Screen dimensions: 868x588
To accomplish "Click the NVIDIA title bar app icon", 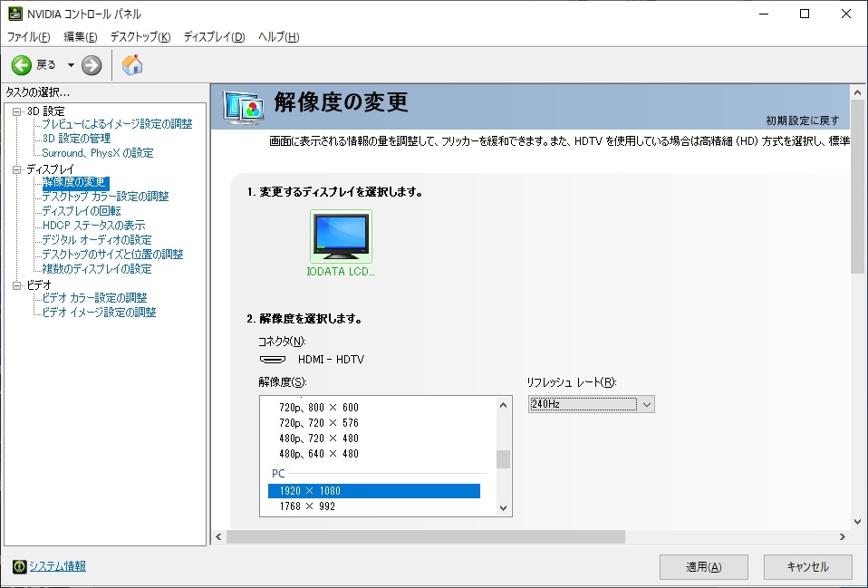I will pyautogui.click(x=14, y=14).
